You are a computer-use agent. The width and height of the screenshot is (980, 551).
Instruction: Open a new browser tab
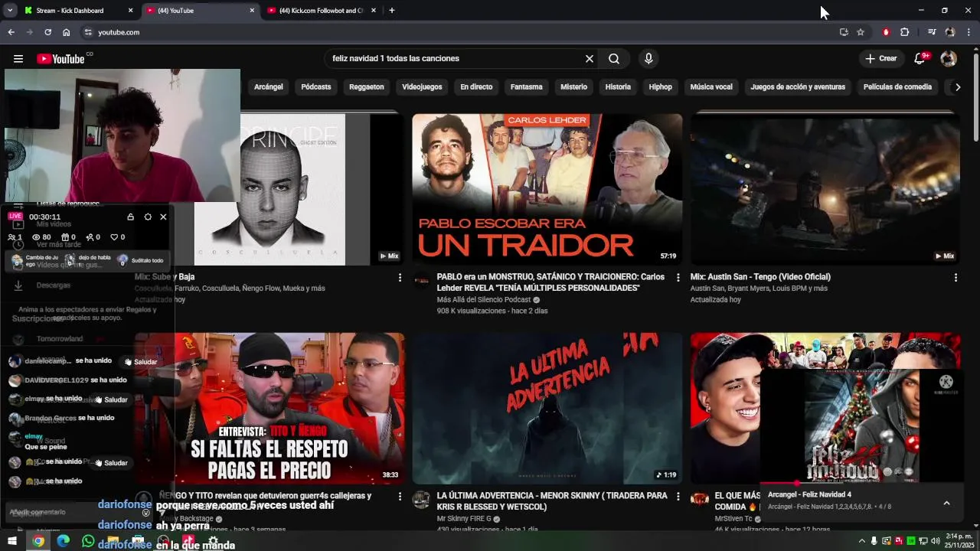click(x=391, y=11)
